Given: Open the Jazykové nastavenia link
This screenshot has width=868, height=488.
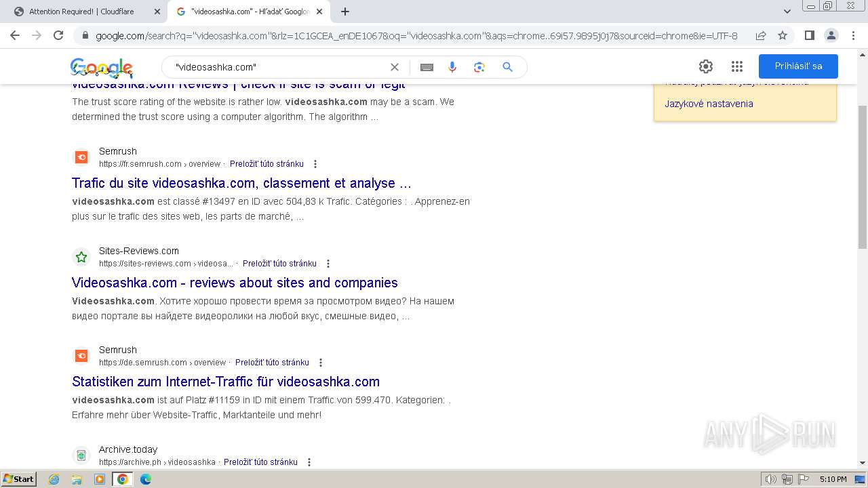Looking at the screenshot, I should click(709, 104).
